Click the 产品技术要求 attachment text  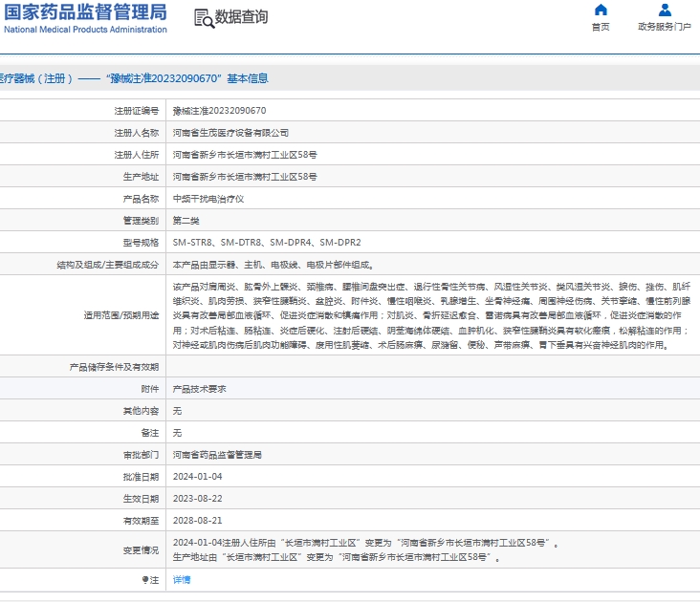point(199,389)
